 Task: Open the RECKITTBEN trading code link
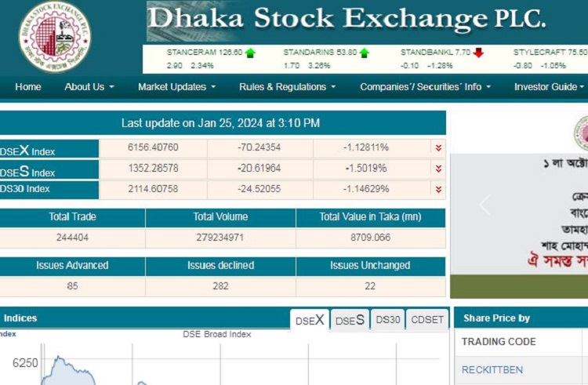pos(492,370)
